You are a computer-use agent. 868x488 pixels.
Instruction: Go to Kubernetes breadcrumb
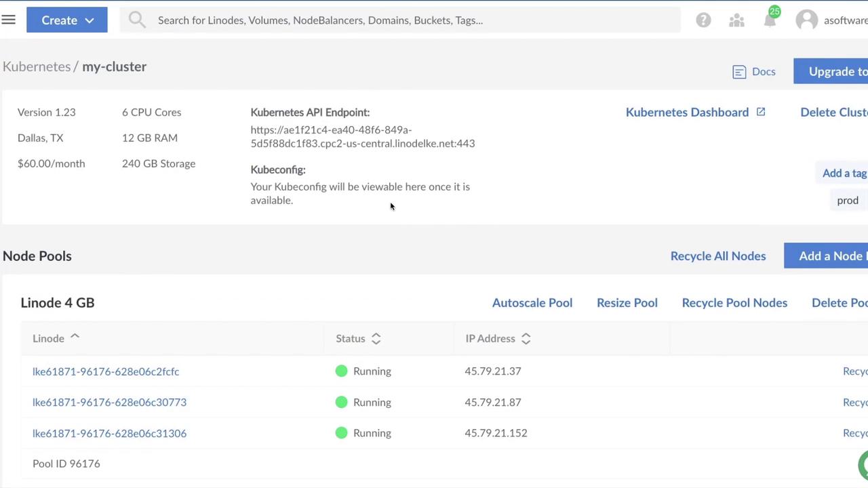(x=37, y=66)
